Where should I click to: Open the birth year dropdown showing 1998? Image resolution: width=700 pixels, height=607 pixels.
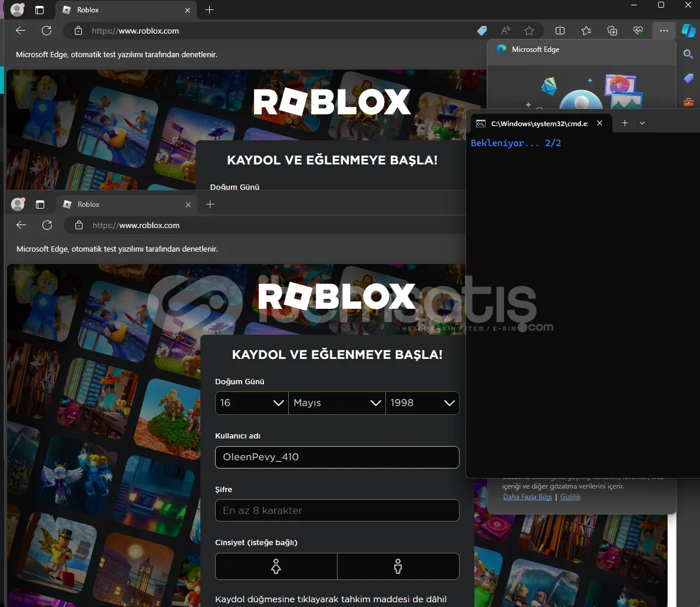click(422, 403)
